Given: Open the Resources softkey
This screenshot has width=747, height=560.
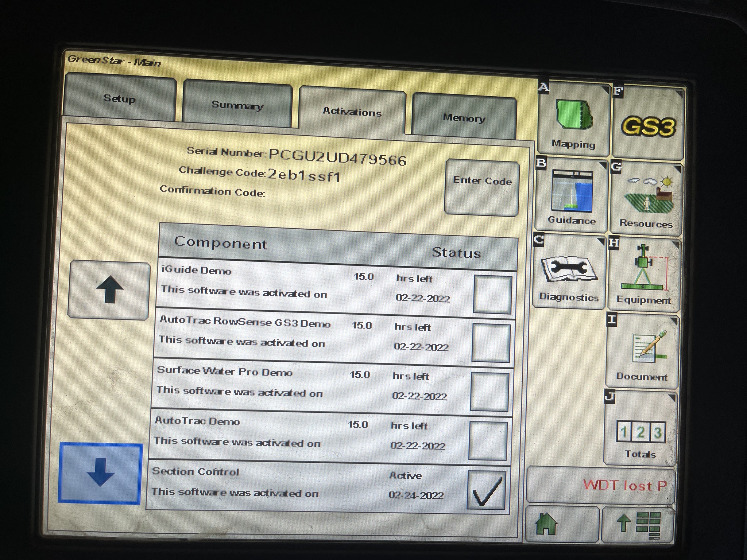Looking at the screenshot, I should point(646,199).
